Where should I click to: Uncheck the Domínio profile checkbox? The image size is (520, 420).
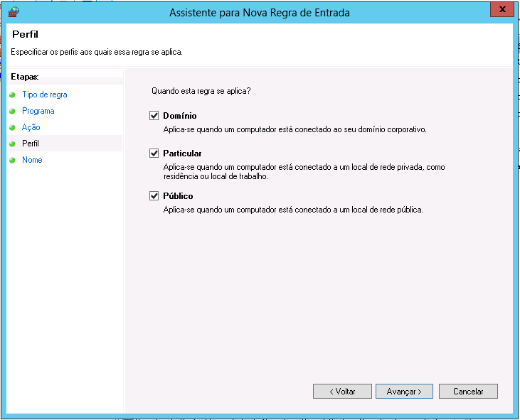click(154, 115)
